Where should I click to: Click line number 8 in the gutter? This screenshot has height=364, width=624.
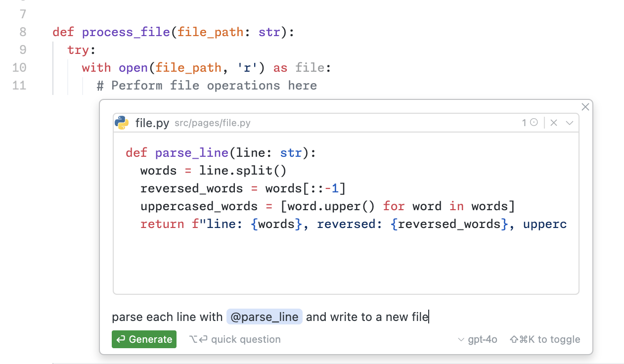coord(23,32)
